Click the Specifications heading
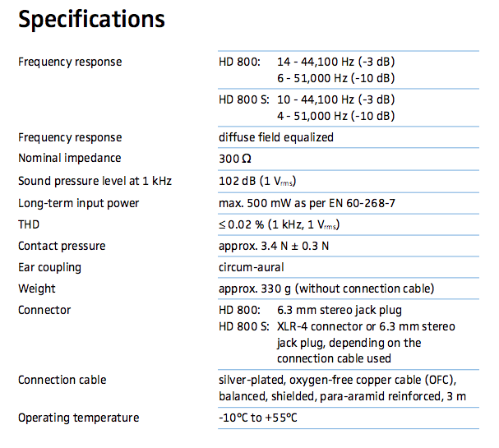 [91, 19]
